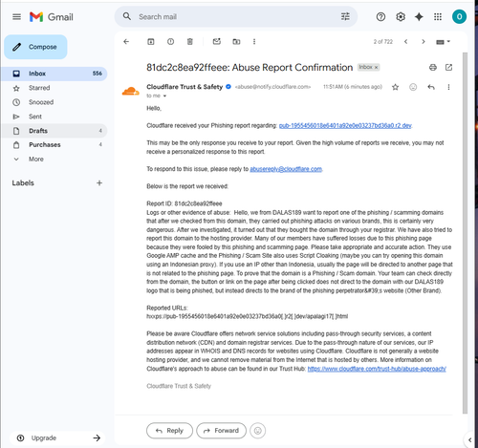Click the message vertical scrollbar
Viewport: 478px width, 448px height.
[x=465, y=232]
